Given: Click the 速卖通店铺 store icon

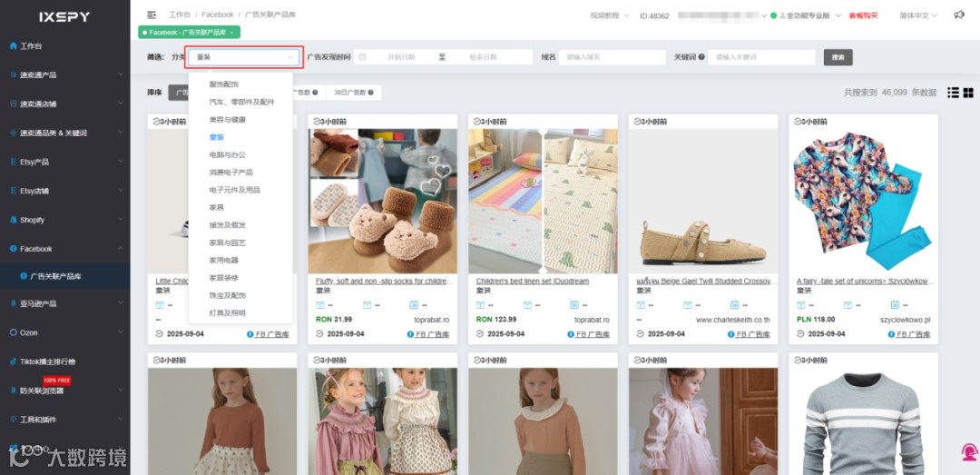Looking at the screenshot, I should pos(13,104).
